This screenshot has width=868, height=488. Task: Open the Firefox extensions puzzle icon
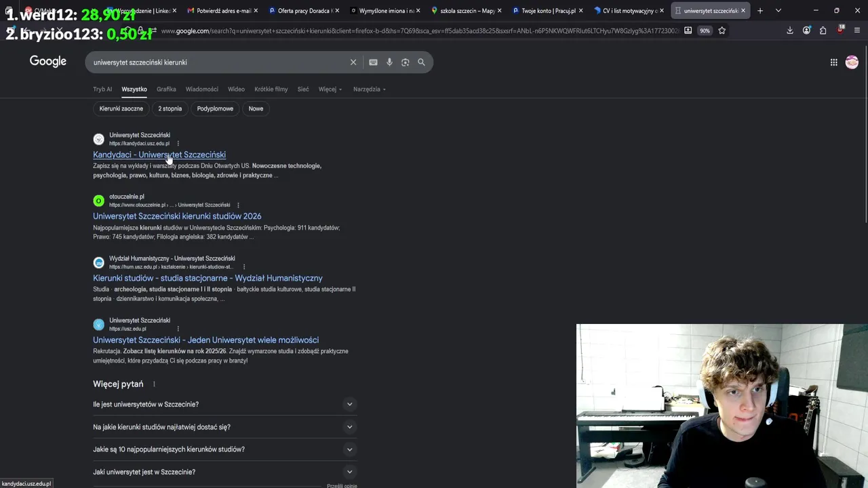coord(823,30)
